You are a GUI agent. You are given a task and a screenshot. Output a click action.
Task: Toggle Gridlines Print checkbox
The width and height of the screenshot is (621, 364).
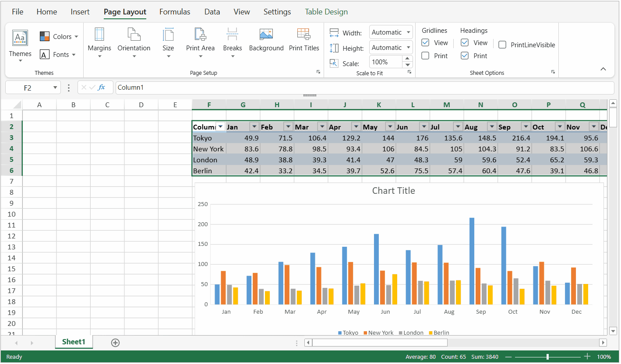(x=425, y=56)
